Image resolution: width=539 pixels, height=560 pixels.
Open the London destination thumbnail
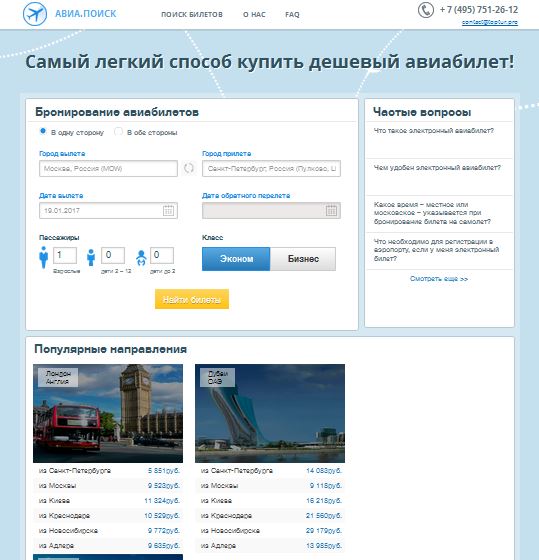pyautogui.click(x=108, y=413)
